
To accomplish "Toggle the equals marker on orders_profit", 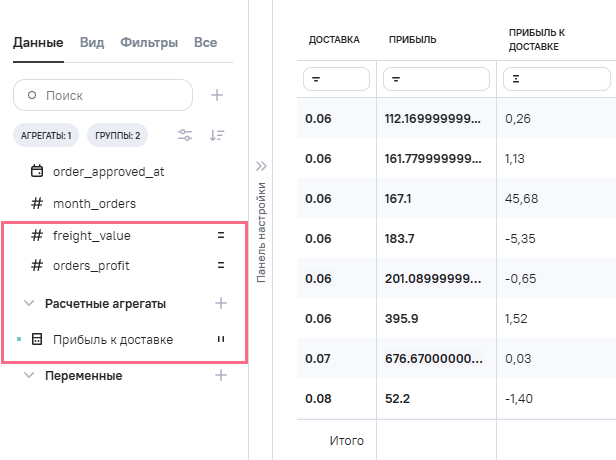I will point(221,266).
